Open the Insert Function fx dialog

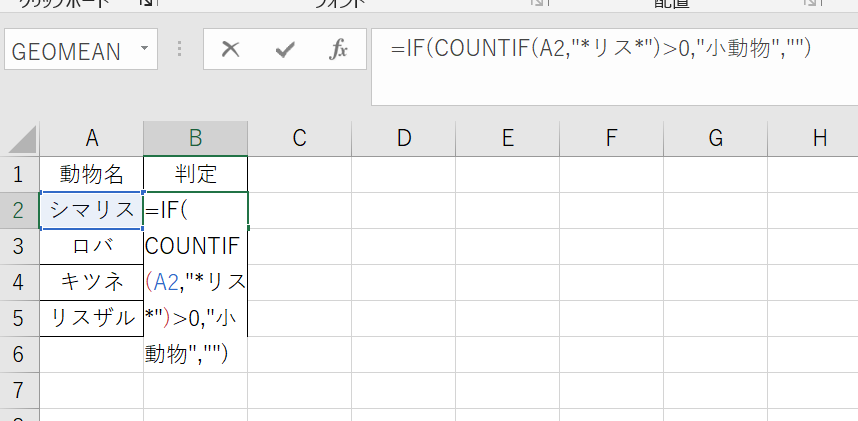[338, 50]
